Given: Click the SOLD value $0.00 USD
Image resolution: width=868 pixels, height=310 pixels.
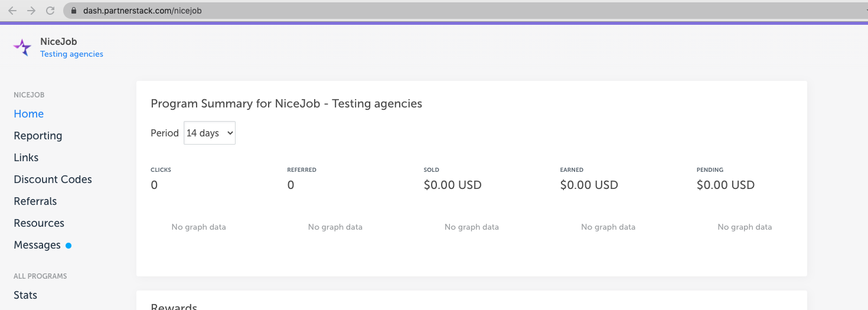Looking at the screenshot, I should click(453, 185).
